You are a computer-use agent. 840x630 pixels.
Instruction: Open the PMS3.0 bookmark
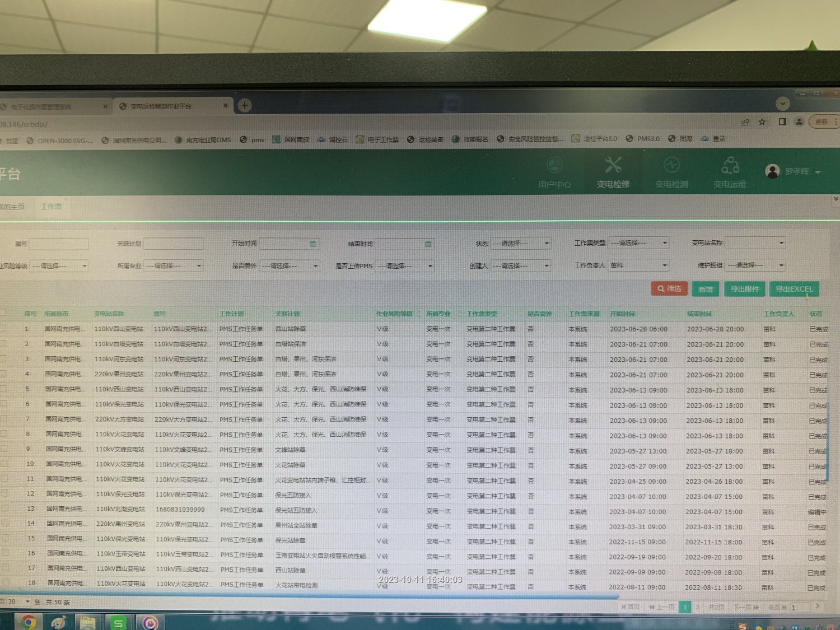[642, 138]
